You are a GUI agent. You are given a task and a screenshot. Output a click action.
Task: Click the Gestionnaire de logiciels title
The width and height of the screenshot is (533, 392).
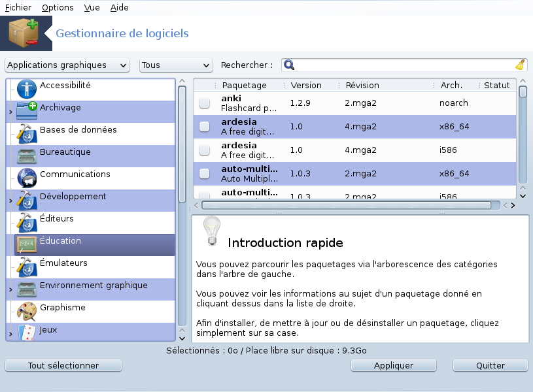point(122,33)
